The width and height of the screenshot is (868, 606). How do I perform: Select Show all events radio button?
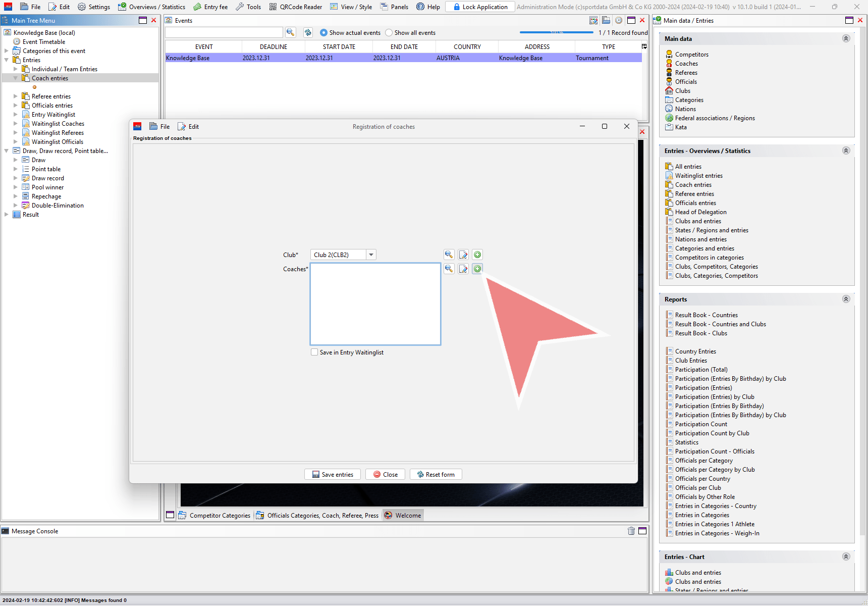click(x=389, y=33)
